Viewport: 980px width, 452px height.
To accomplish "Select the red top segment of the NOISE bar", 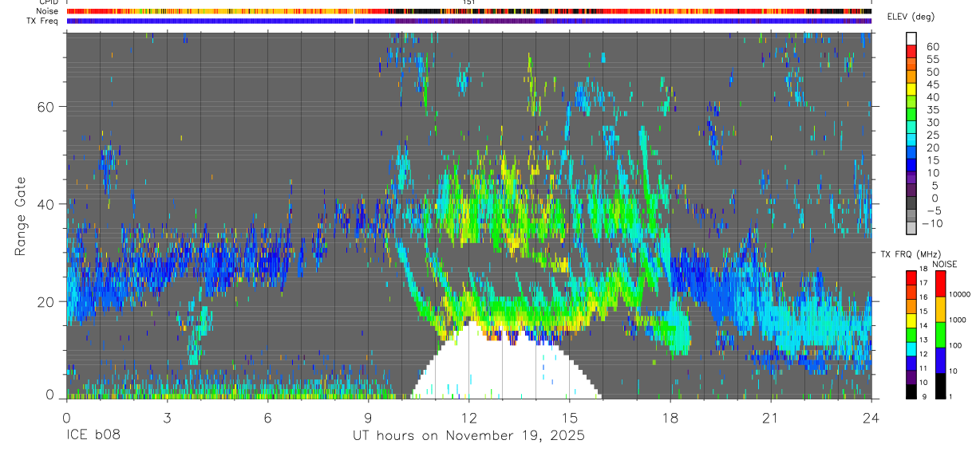I will [940, 284].
